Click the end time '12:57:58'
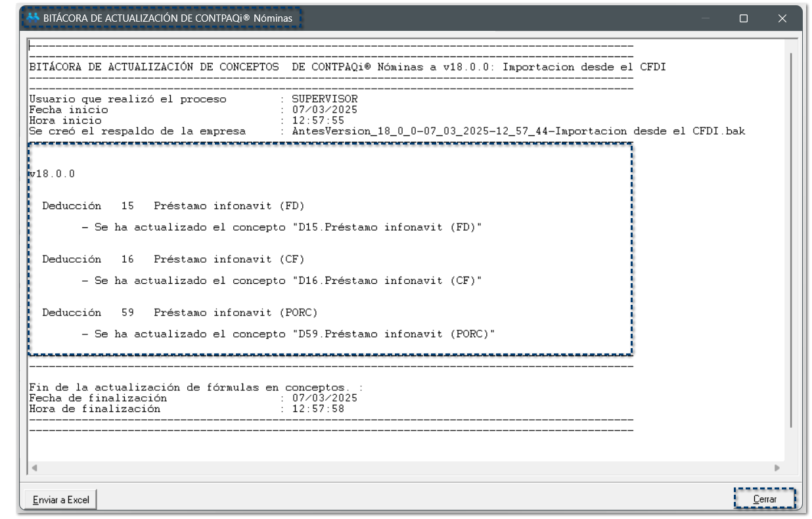This screenshot has height=519, width=812. click(x=319, y=409)
